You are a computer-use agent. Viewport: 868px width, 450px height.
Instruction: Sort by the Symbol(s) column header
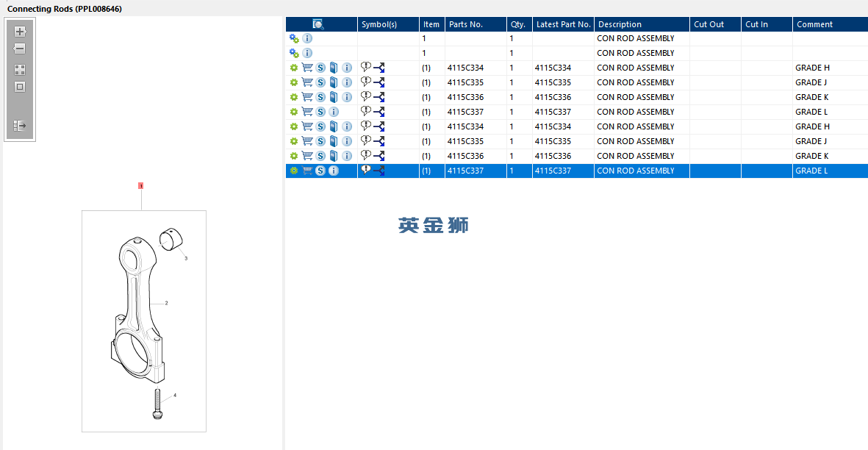(388, 24)
